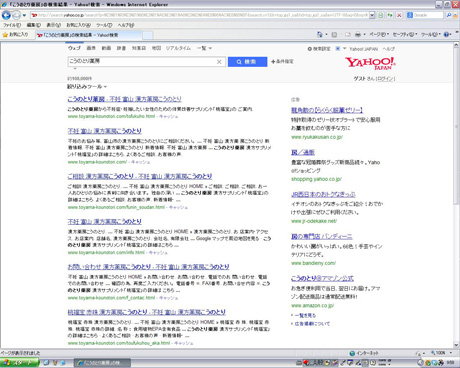Screen dimensions: 460x368
Task: Click the browser Back arrow button
Action: (6, 15)
